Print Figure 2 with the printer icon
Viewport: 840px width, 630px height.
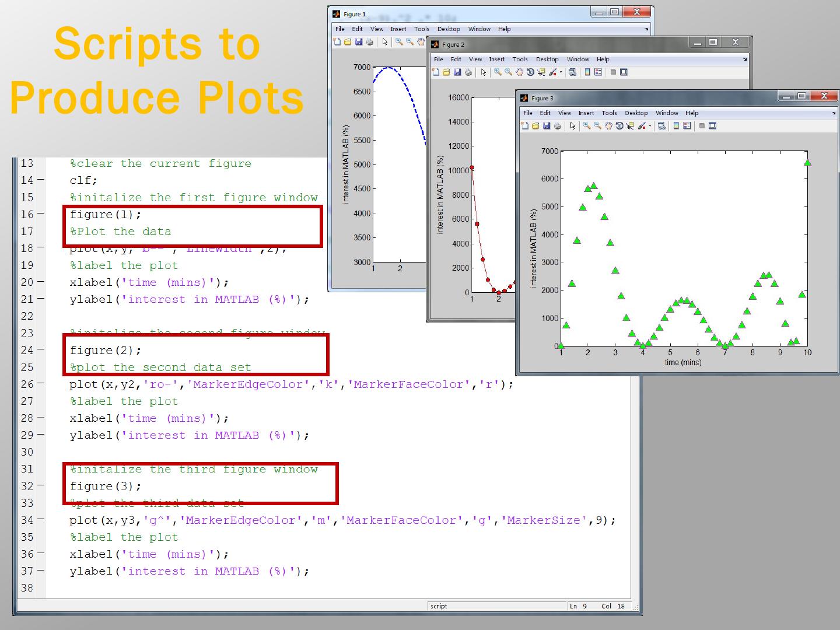click(x=468, y=72)
